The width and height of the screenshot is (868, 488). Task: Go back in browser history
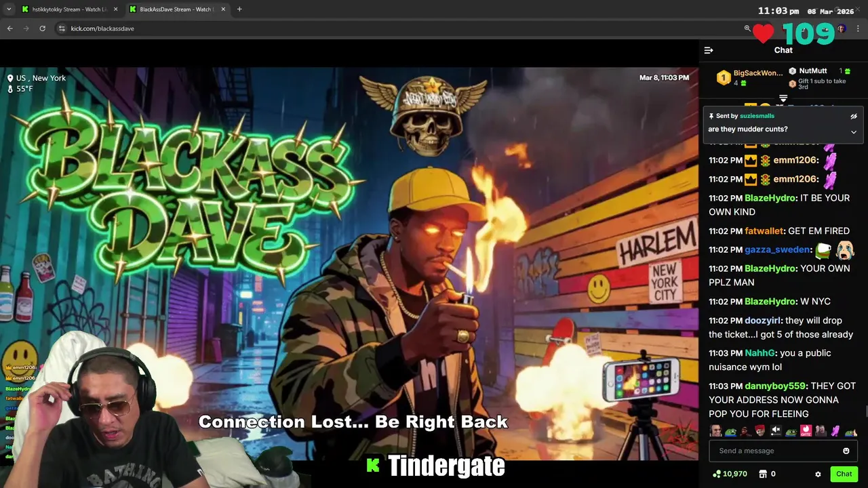click(9, 28)
